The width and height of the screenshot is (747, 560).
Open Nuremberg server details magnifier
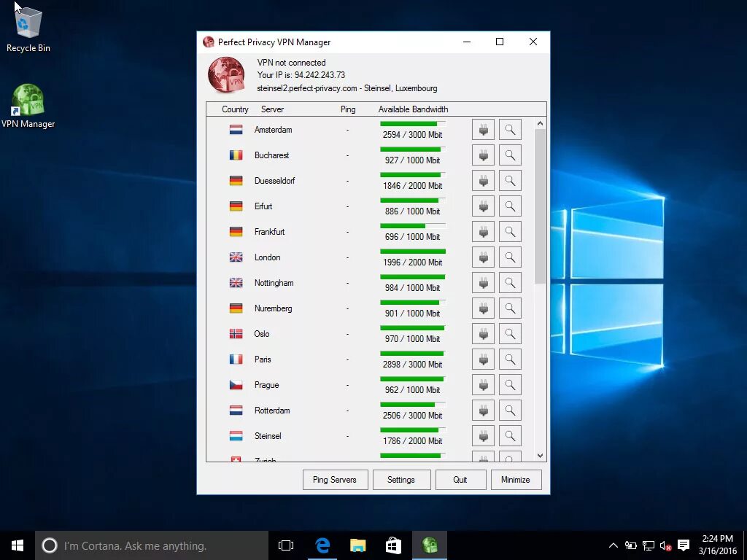[x=510, y=308]
